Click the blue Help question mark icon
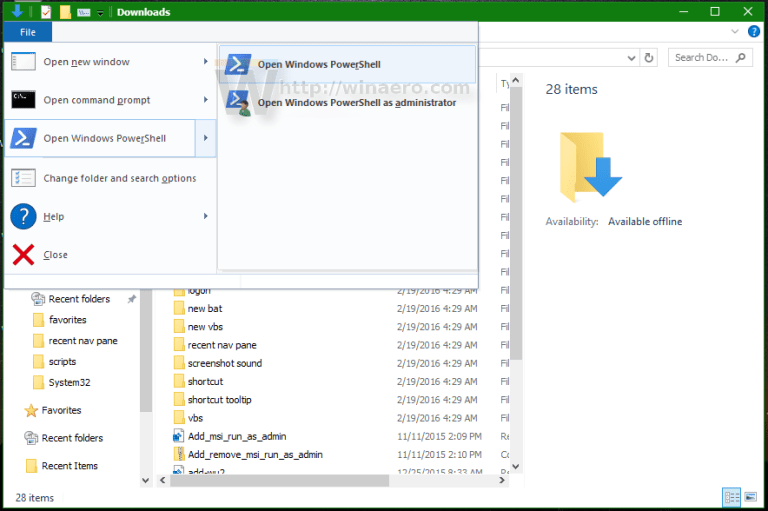The height and width of the screenshot is (511, 768). tap(23, 216)
